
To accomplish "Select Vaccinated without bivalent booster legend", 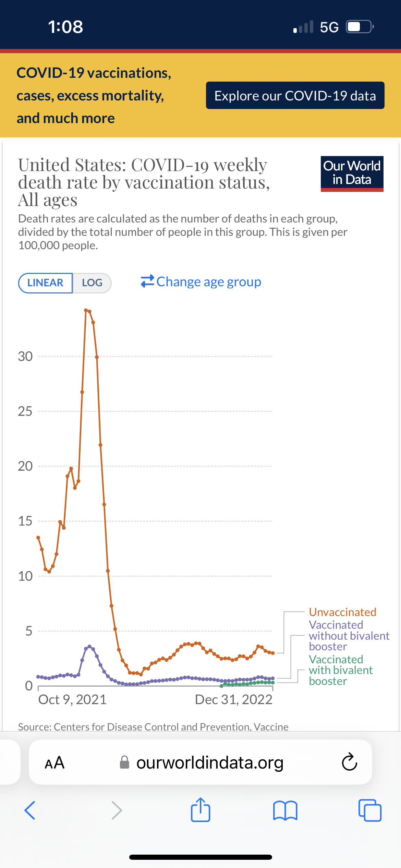I will 349,636.
